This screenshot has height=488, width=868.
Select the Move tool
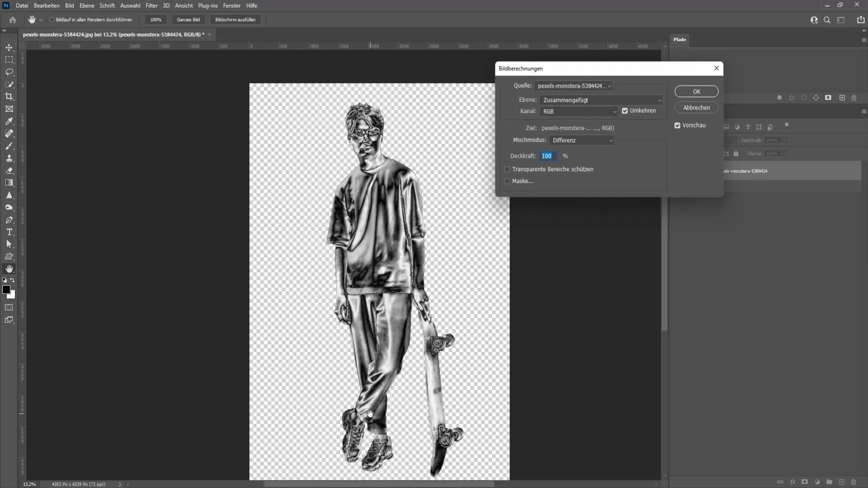coord(9,47)
